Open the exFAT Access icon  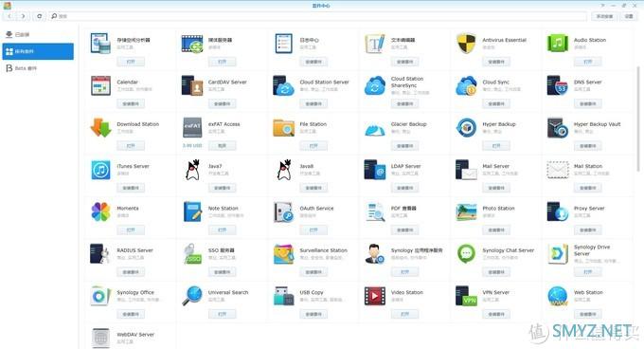(192, 127)
